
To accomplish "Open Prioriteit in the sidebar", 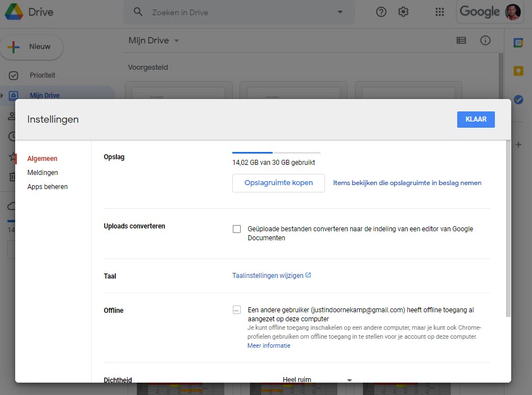I will coord(42,75).
